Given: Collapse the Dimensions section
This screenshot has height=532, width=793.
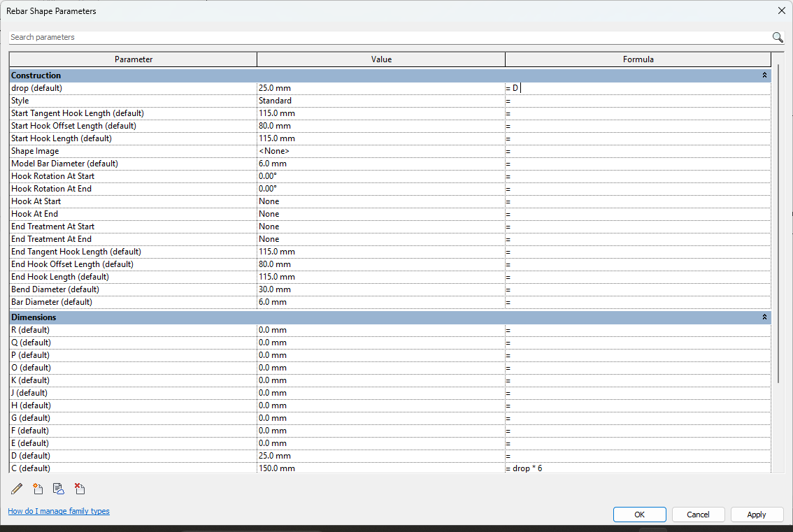Looking at the screenshot, I should (764, 317).
